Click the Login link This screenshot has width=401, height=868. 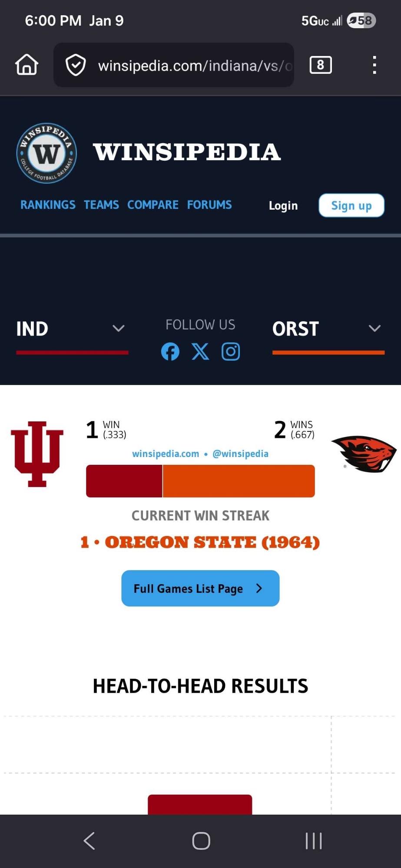(x=283, y=206)
